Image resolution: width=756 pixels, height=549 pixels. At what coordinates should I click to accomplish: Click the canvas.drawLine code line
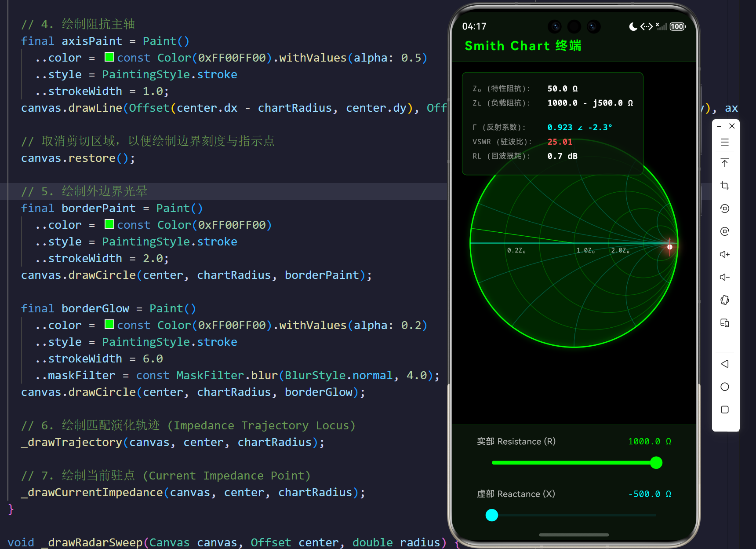coord(234,108)
